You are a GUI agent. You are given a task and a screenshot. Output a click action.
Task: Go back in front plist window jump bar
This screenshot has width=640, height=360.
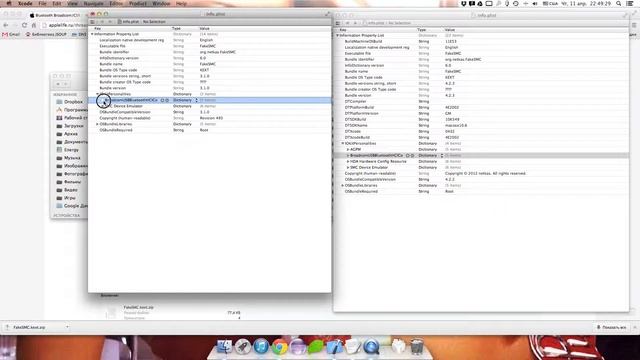pyautogui.click(x=102, y=22)
